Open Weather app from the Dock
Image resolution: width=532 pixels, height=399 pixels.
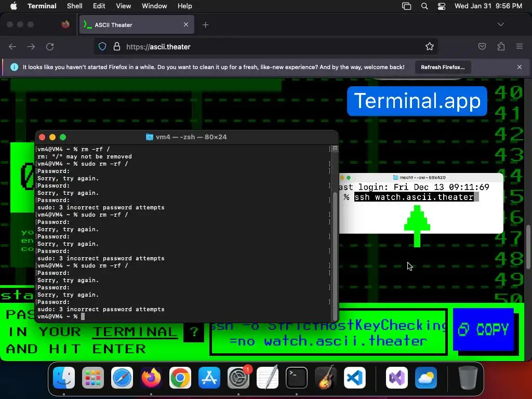pos(426,378)
